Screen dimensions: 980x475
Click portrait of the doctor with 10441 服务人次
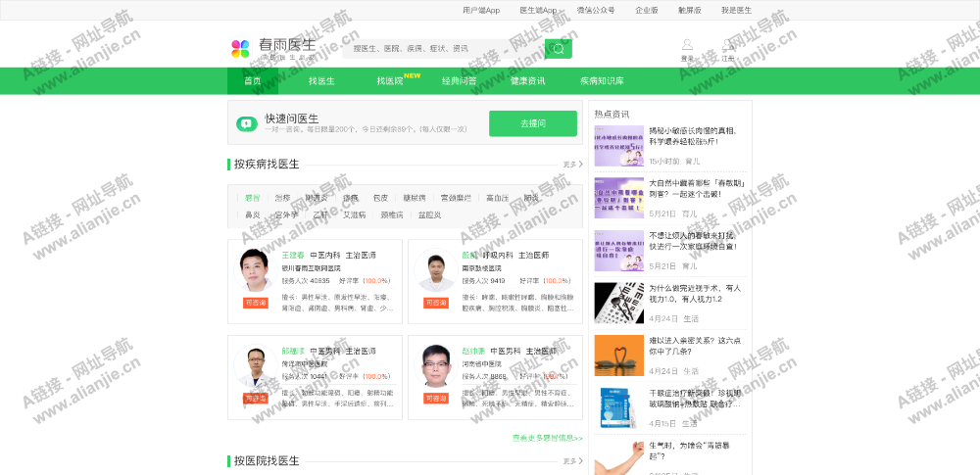click(x=255, y=365)
